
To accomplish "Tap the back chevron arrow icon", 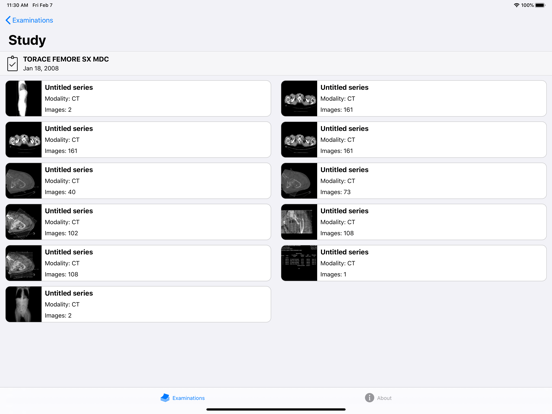I will pyautogui.click(x=8, y=20).
